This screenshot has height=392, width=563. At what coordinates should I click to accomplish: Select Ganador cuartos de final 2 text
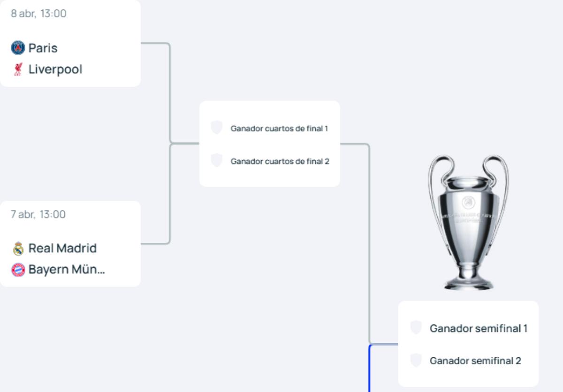280,161
